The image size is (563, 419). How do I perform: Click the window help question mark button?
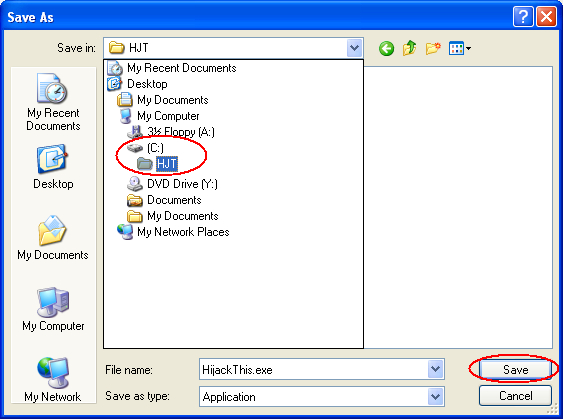523,17
